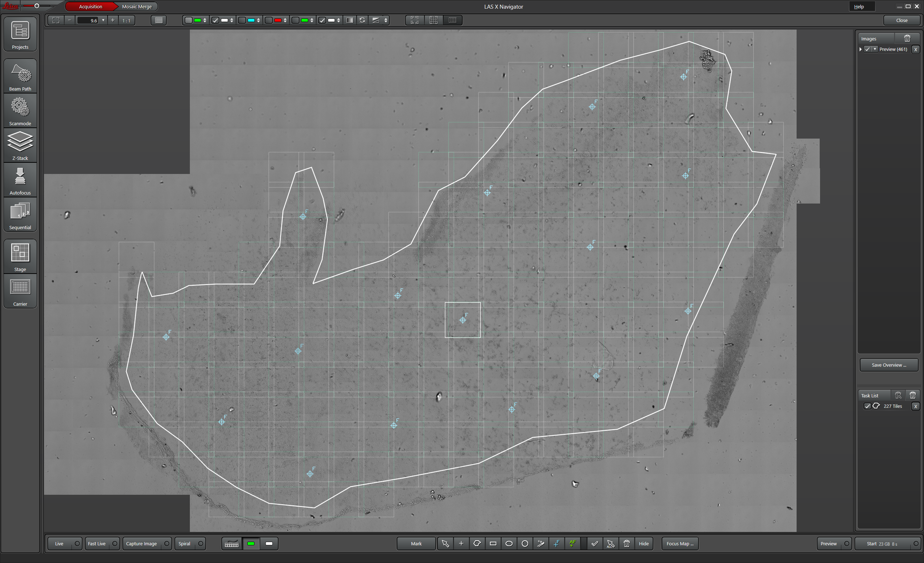Toggle the Preview (461) image checkbox
The height and width of the screenshot is (563, 924).
pyautogui.click(x=867, y=49)
